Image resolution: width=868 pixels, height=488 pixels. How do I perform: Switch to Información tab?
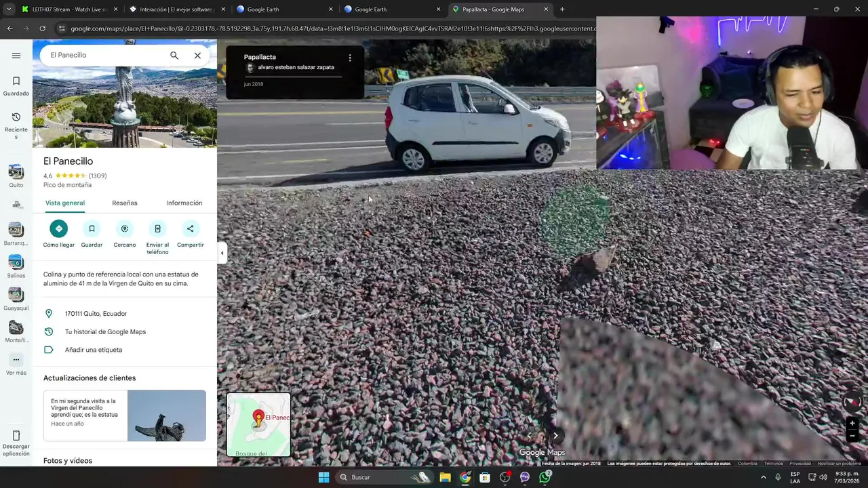coord(184,203)
